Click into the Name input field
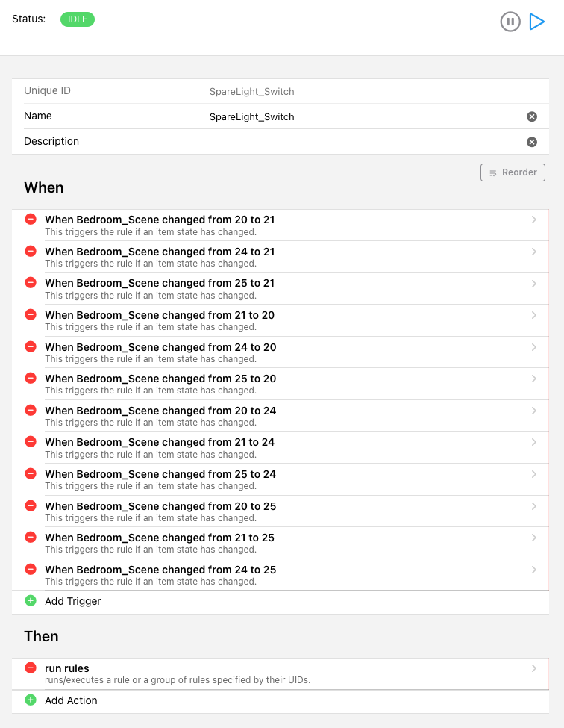Image resolution: width=564 pixels, height=728 pixels. click(358, 116)
